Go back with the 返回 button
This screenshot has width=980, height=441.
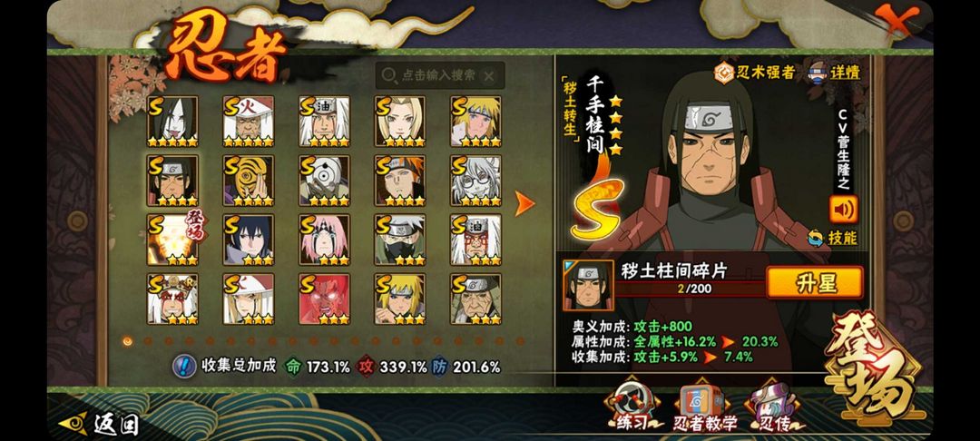click(99, 424)
